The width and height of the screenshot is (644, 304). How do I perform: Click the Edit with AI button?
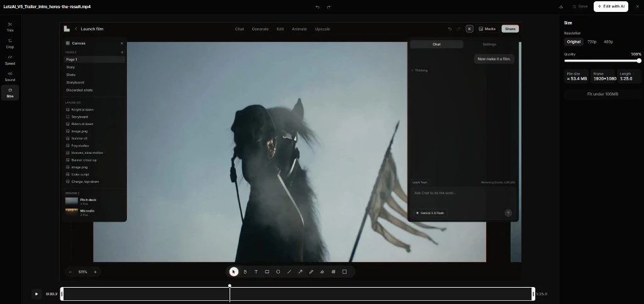click(x=611, y=6)
